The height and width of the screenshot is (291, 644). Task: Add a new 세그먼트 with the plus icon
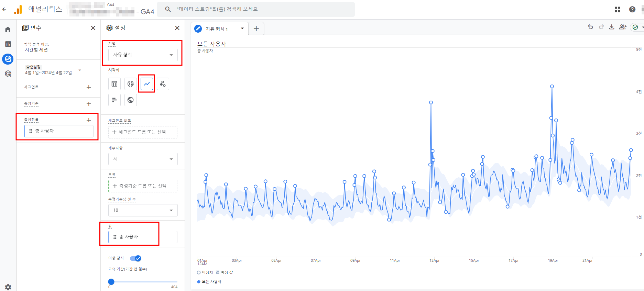89,87
